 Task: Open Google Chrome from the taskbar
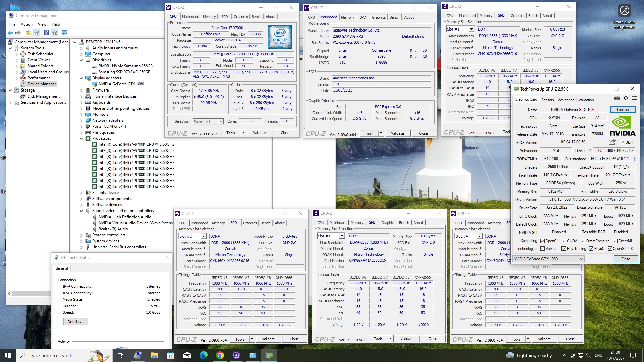coord(220,355)
